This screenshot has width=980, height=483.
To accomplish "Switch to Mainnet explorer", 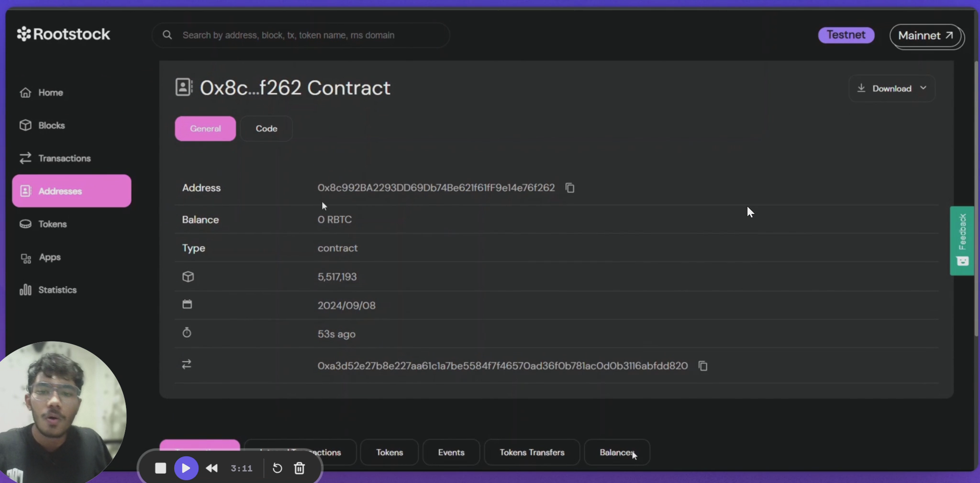I will (x=926, y=36).
